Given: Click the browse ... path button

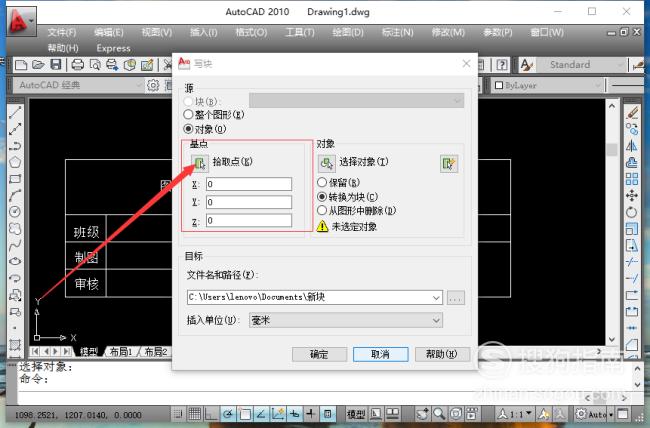Looking at the screenshot, I should click(456, 298).
